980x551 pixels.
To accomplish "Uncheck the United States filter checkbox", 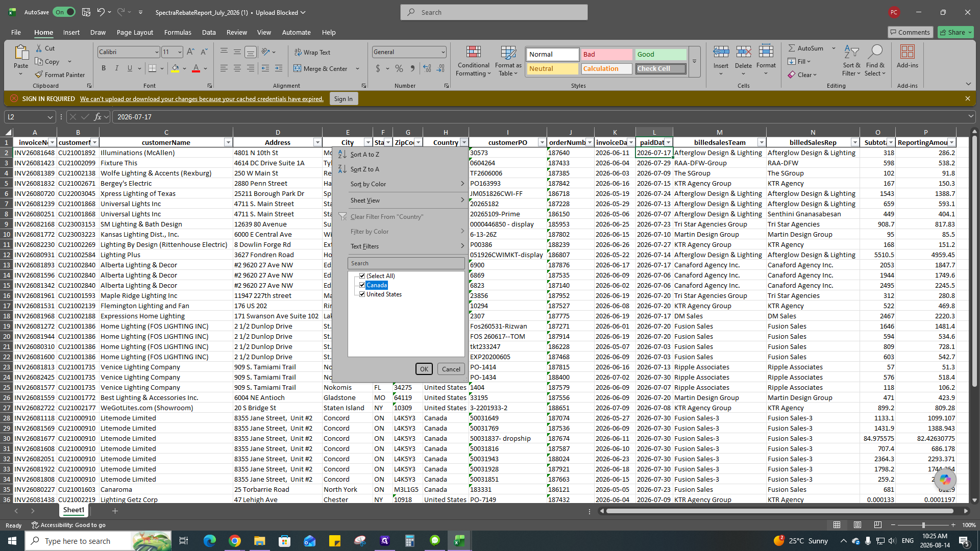I will pyautogui.click(x=362, y=294).
